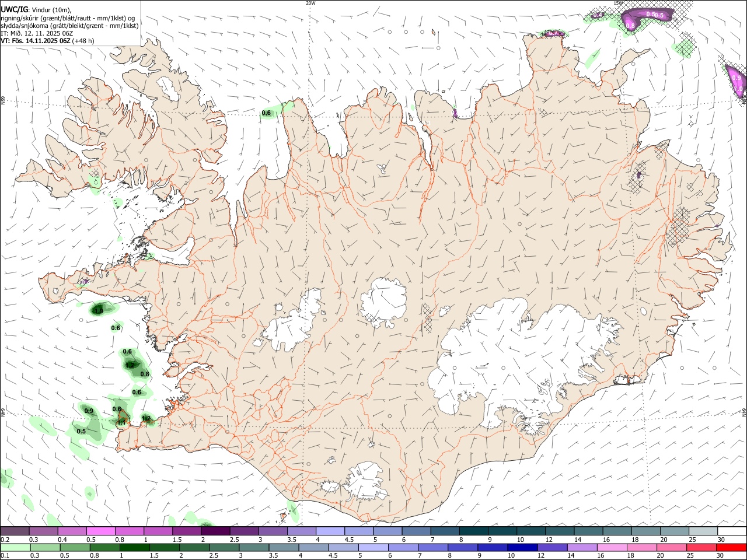Choose the darkest teal swatch labeled 8 in snow scale
Screen dimensions: 747x560
(x=474, y=531)
